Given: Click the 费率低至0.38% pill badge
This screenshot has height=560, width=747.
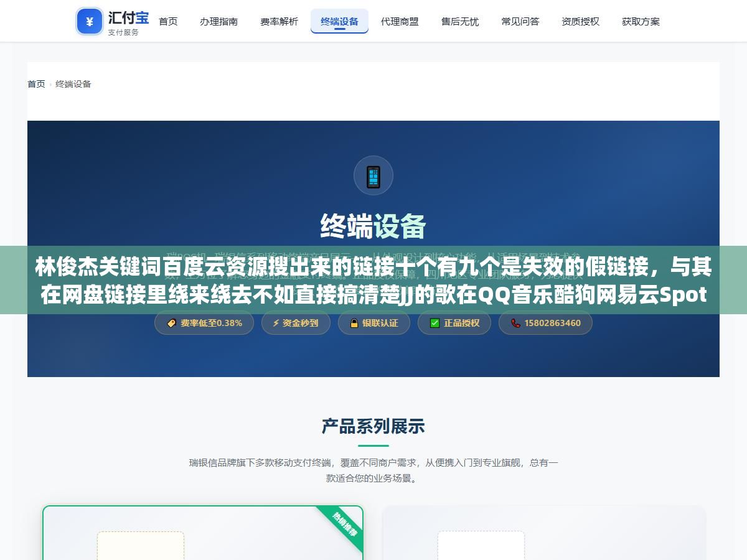Looking at the screenshot, I should point(204,323).
